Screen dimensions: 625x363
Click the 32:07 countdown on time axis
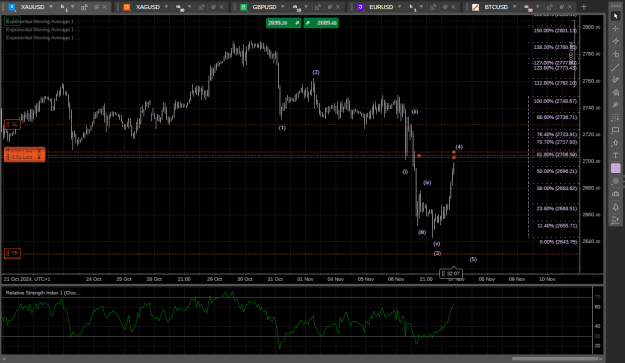451,273
